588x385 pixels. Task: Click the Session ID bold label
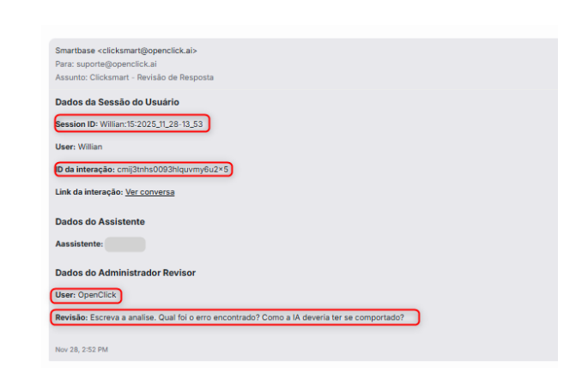point(76,124)
